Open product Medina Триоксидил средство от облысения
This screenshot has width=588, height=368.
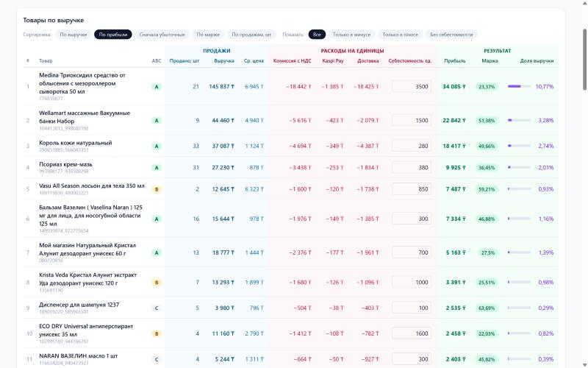click(82, 83)
